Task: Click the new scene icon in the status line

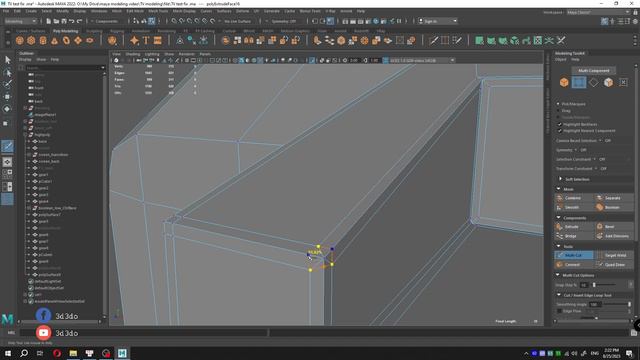Action: point(49,21)
